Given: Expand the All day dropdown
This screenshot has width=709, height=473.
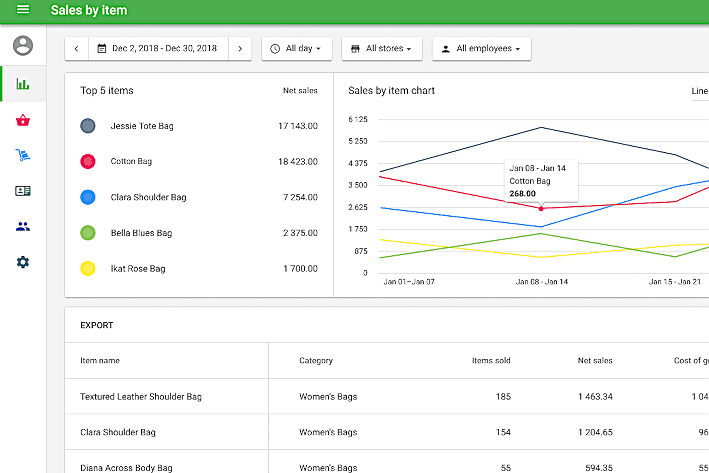Looking at the screenshot, I should tap(296, 49).
